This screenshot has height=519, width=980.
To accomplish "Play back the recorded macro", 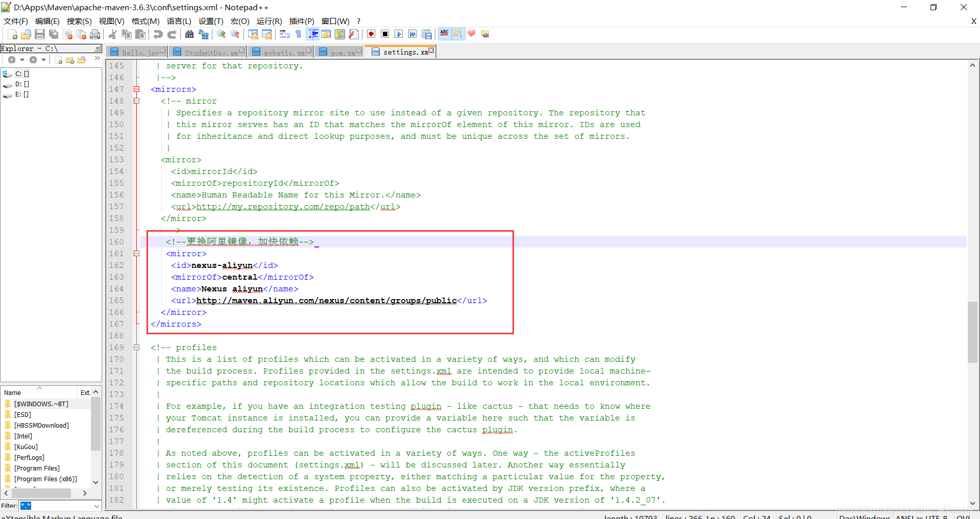I will 399,34.
